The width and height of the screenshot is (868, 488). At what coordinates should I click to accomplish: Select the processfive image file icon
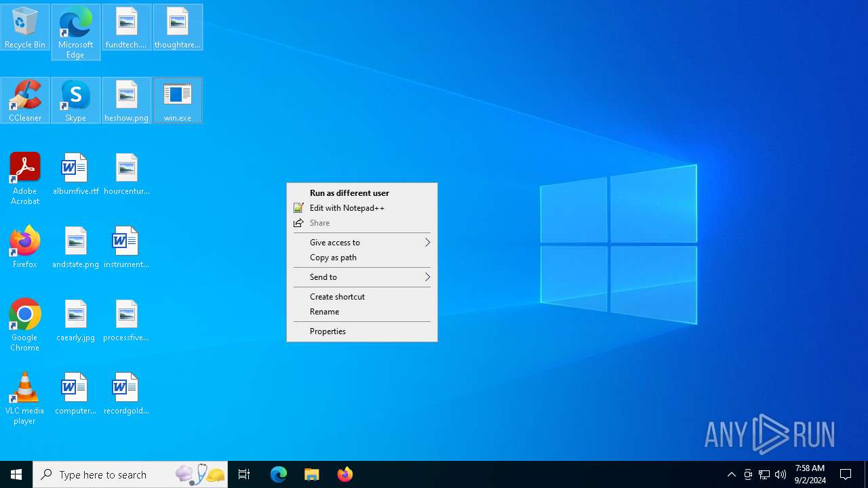pyautogui.click(x=126, y=320)
